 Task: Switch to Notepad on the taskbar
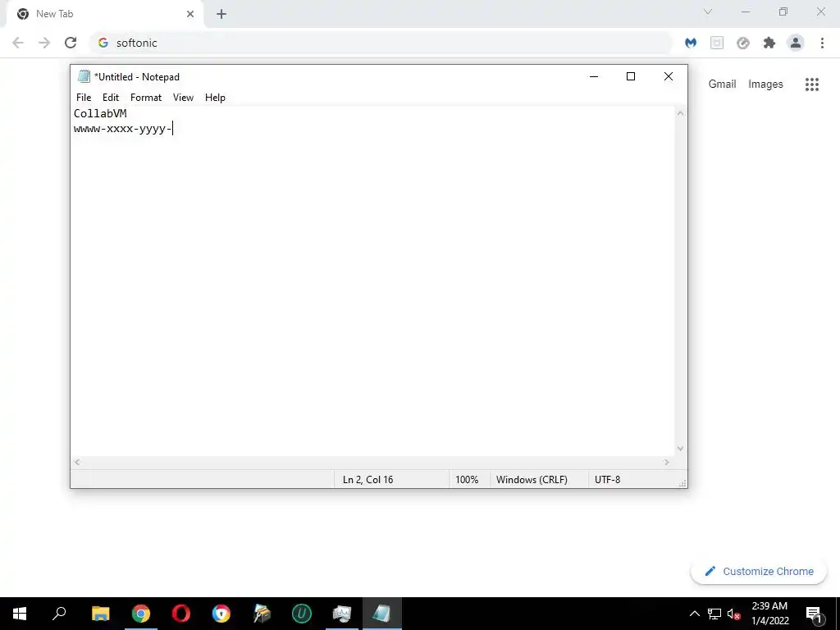[382, 614]
